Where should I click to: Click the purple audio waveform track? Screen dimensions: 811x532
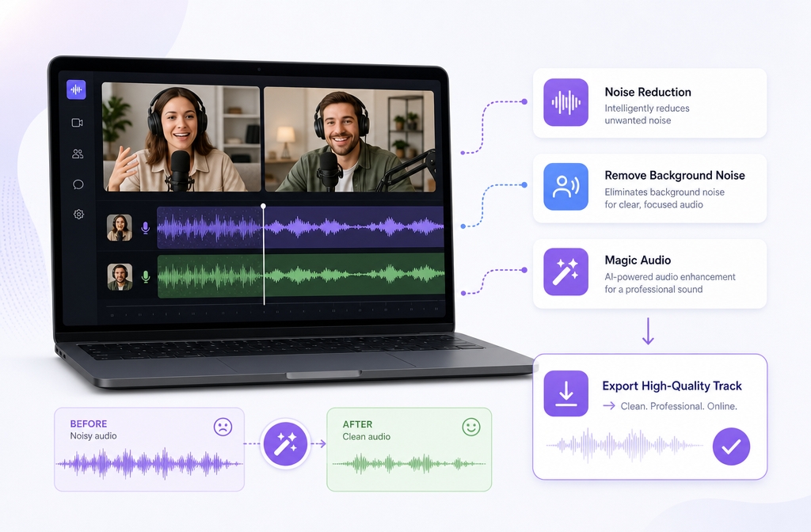pyautogui.click(x=300, y=227)
